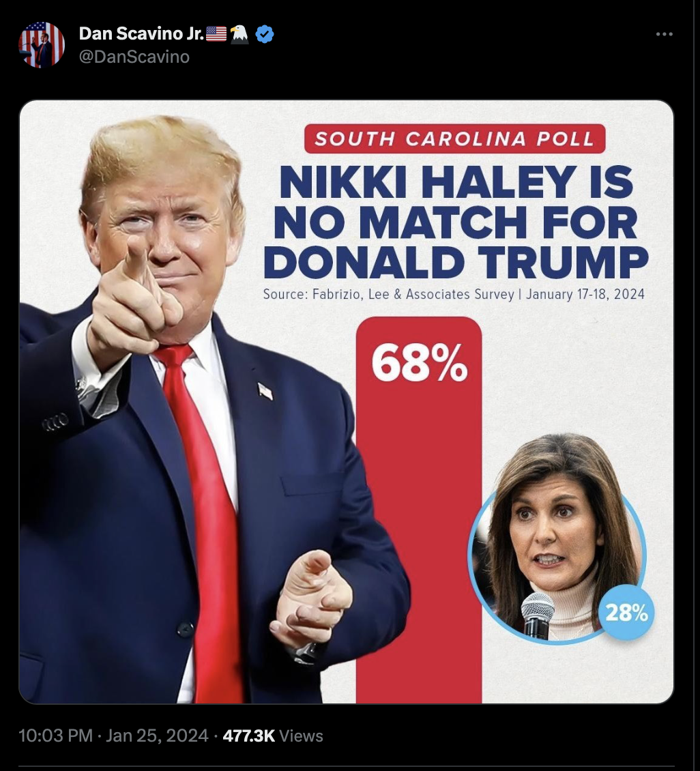
Task: Open Dan Scavino Jr.'s profile avatar
Action: tap(42, 44)
